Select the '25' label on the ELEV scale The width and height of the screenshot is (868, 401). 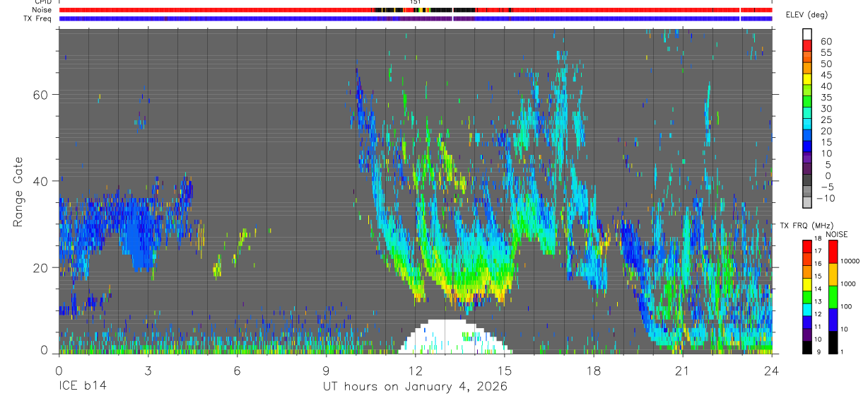(x=826, y=120)
